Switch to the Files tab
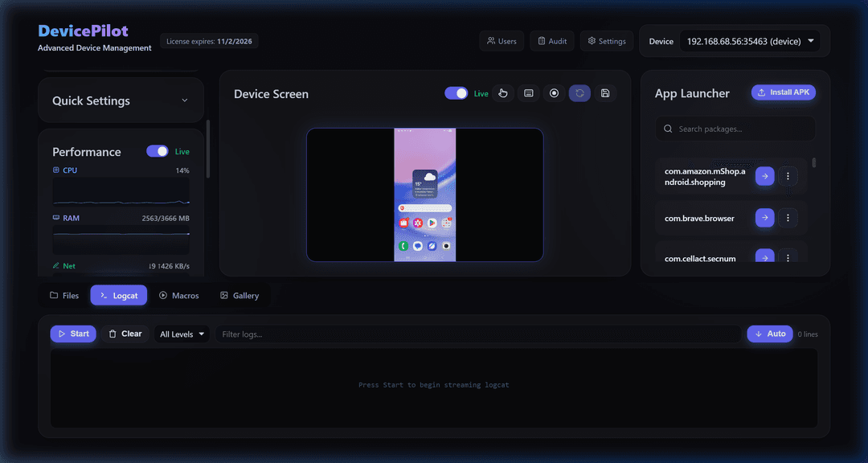The height and width of the screenshot is (463, 868). pyautogui.click(x=64, y=295)
